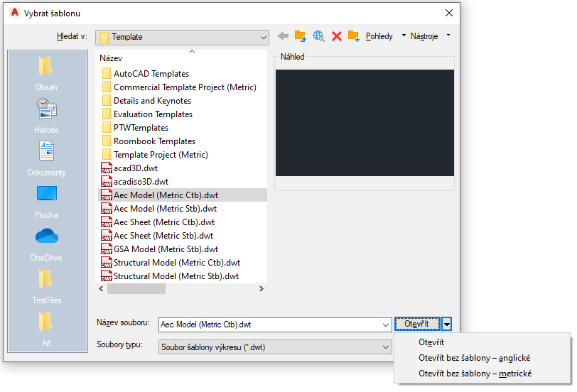Viewport: 577px width, 392px height.
Task: Open the Historie sidebar shortcut
Action: pyautogui.click(x=46, y=116)
